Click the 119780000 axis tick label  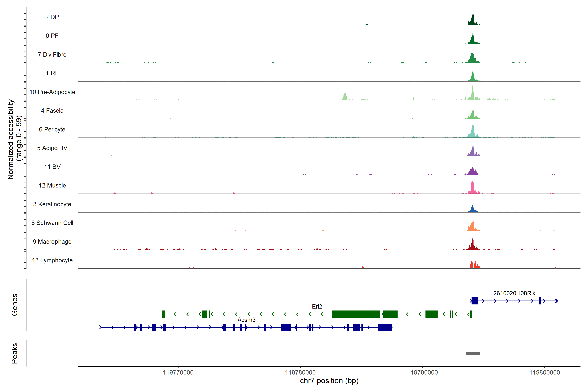click(x=300, y=372)
